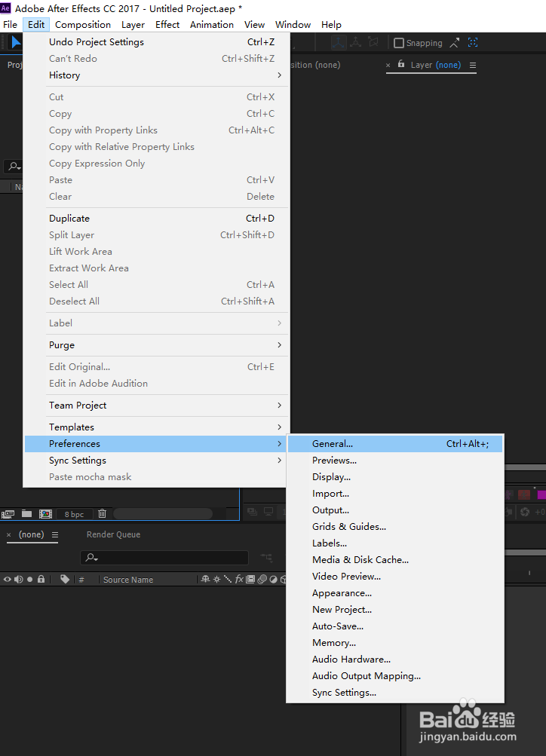
Task: Toggle the Snapping checkbox
Action: pyautogui.click(x=399, y=43)
